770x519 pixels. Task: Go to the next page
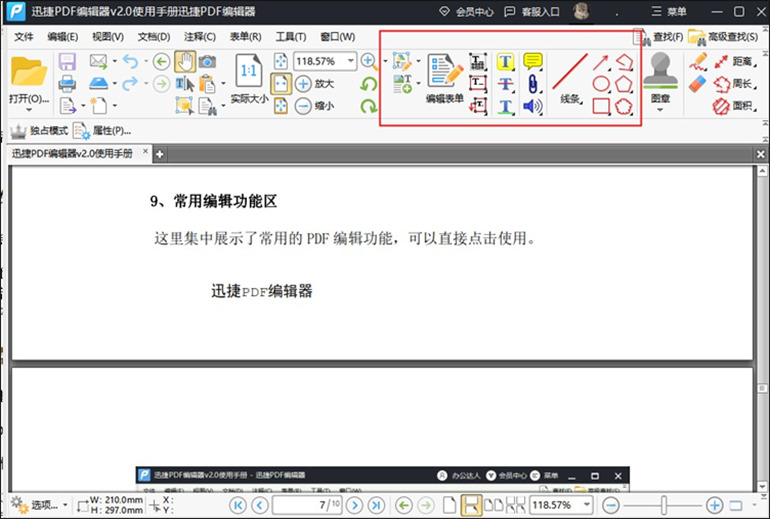355,505
